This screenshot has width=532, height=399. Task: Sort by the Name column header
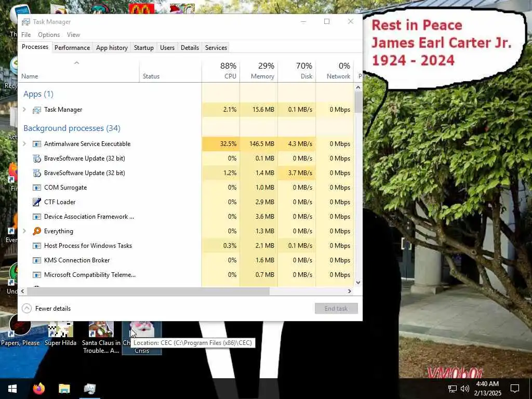point(79,71)
